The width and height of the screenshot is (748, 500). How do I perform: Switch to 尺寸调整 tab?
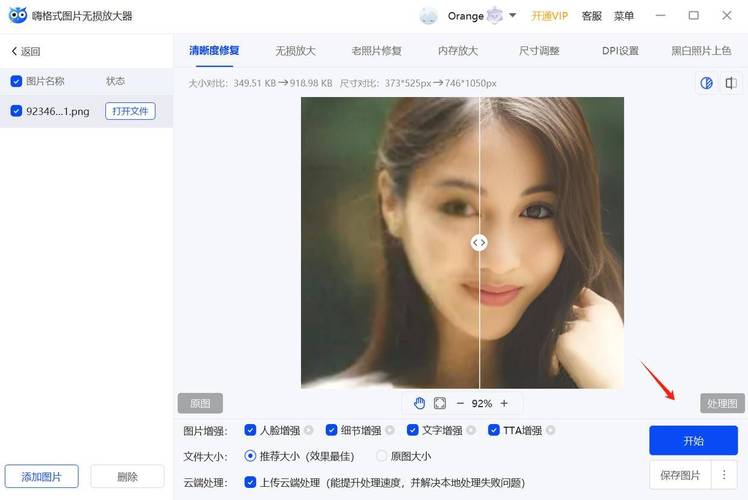tap(539, 51)
